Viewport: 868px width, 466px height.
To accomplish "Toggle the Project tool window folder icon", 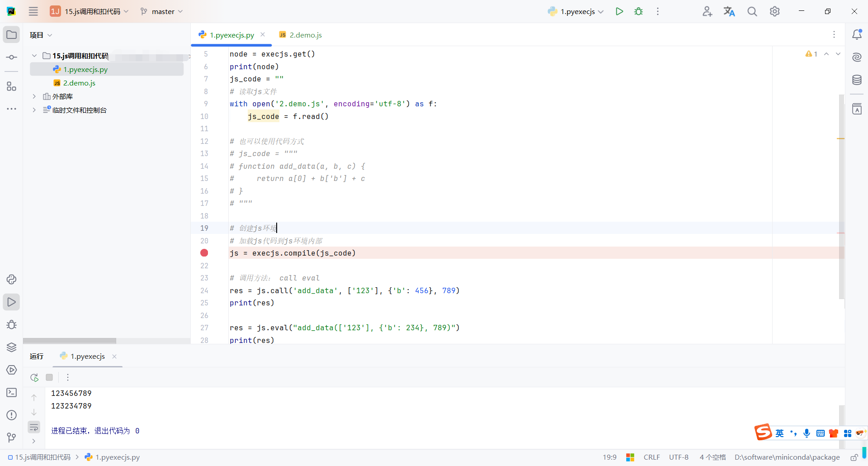I will click(x=11, y=35).
